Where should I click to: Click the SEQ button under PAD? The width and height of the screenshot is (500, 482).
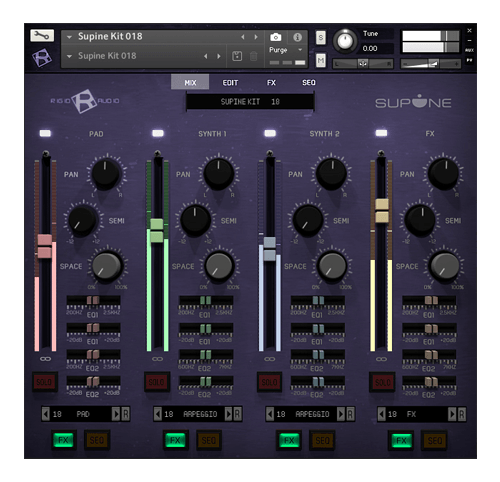pos(97,440)
